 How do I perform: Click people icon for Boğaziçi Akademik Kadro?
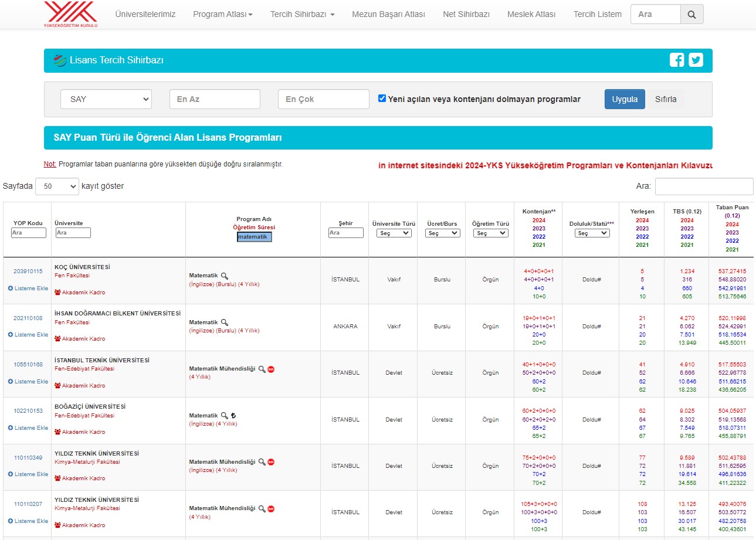point(57,432)
